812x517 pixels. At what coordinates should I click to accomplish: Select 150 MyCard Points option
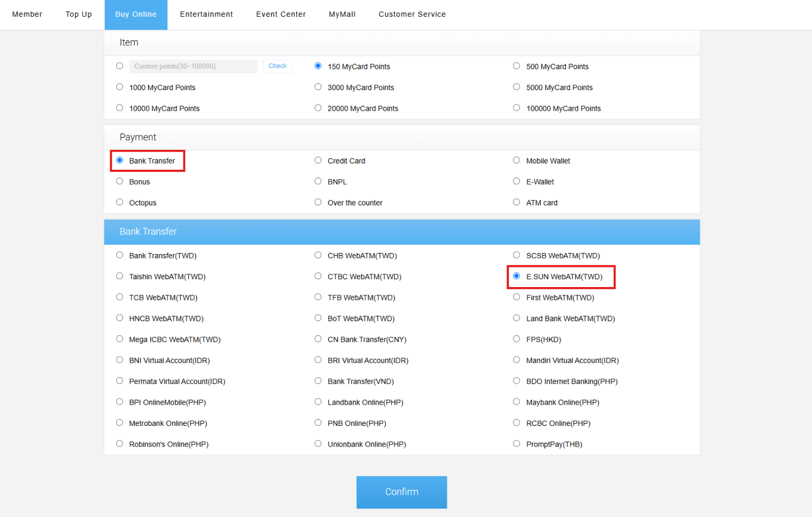coord(318,66)
